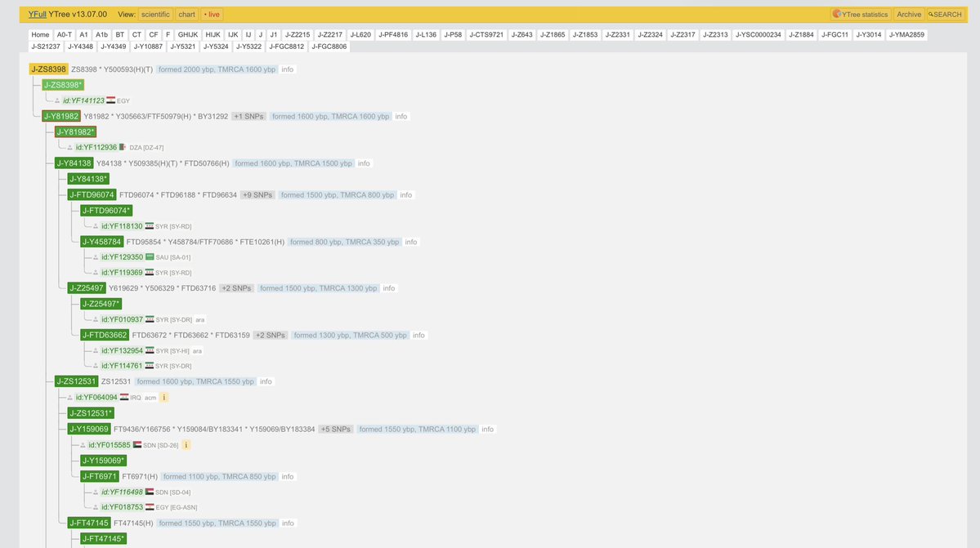The height and width of the screenshot is (548, 980).
Task: Click the Saudi flag next to YF129350
Action: (x=150, y=256)
